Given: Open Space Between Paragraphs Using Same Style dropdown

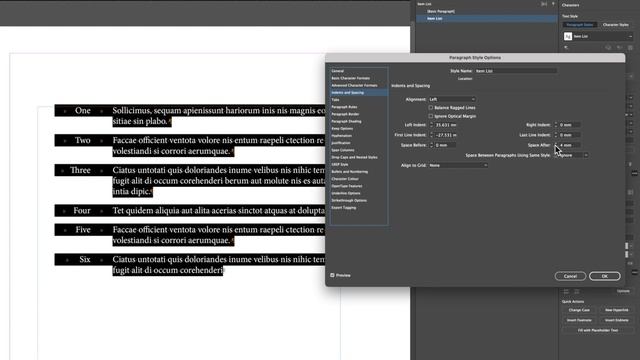Looking at the screenshot, I should pyautogui.click(x=571, y=156).
